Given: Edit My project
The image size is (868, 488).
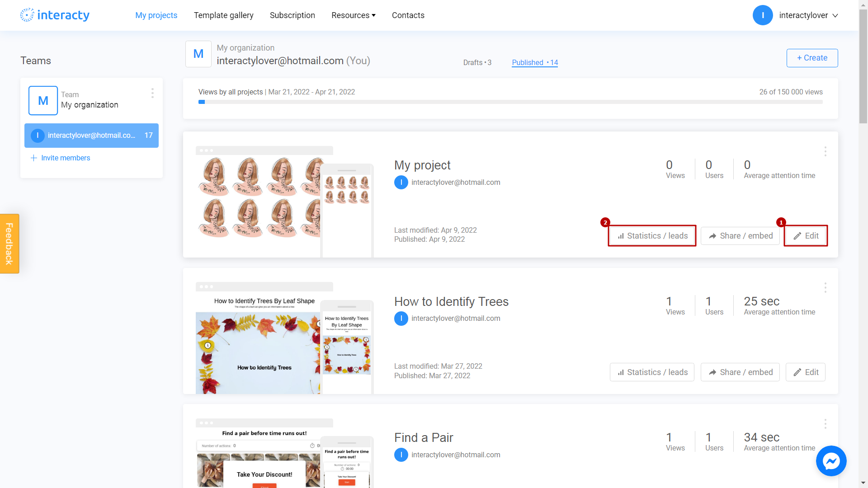Looking at the screenshot, I should point(806,236).
